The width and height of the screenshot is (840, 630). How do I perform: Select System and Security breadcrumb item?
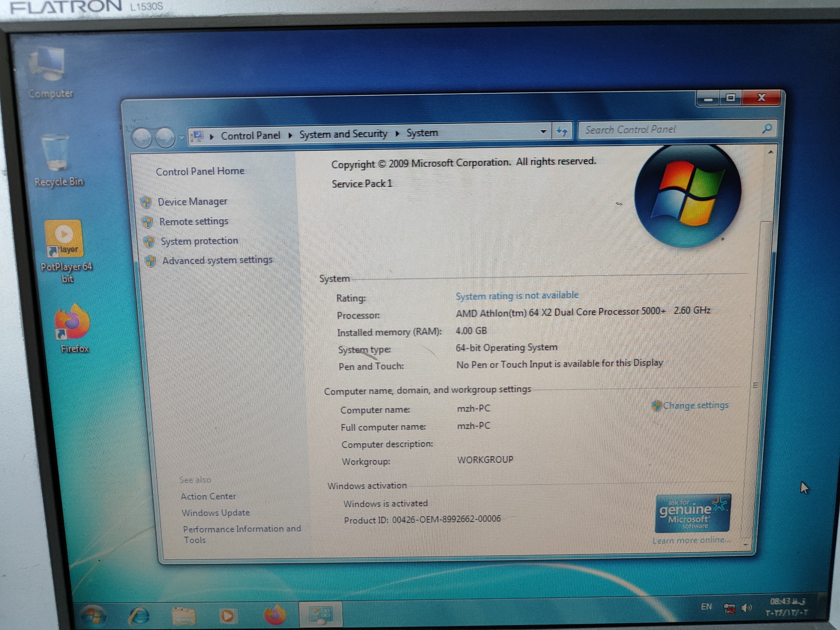(343, 134)
